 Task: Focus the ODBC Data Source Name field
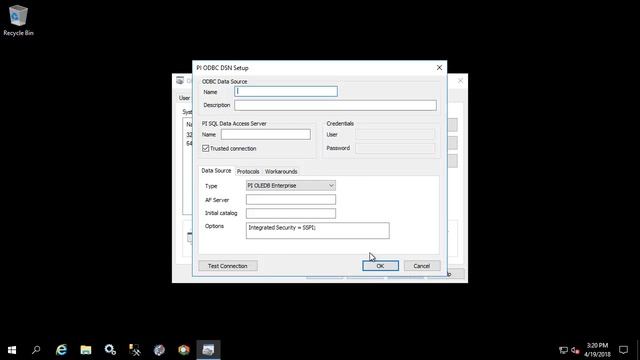click(x=286, y=91)
